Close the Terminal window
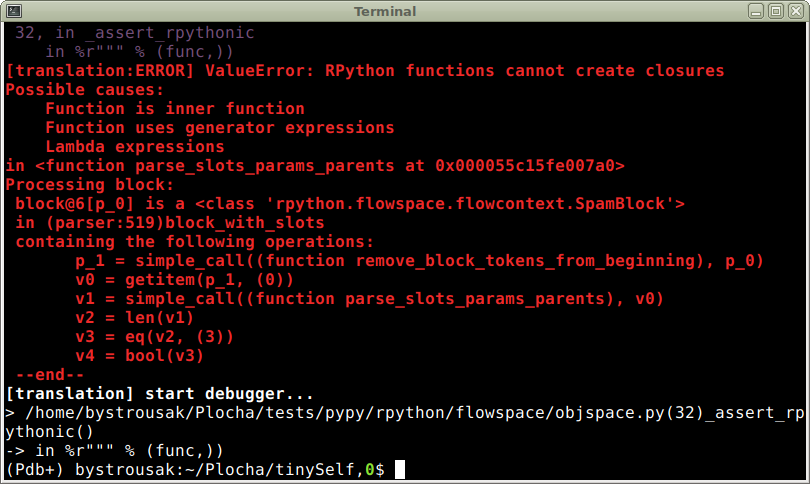The image size is (810, 484). pos(796,11)
